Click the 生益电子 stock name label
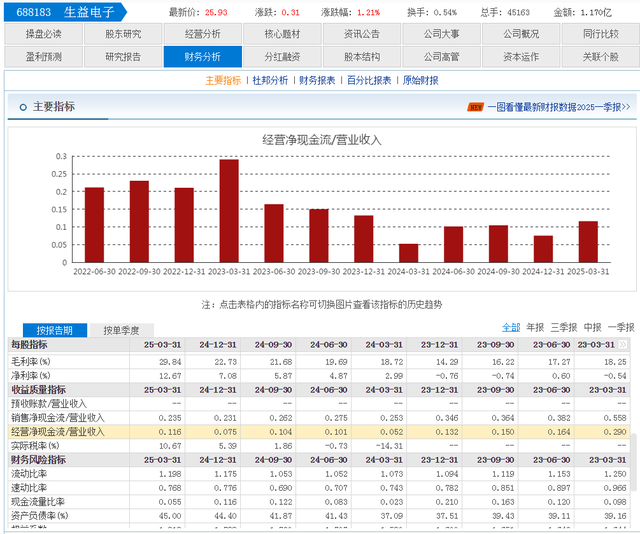Screen dimensions: 640x534 [x=88, y=12]
